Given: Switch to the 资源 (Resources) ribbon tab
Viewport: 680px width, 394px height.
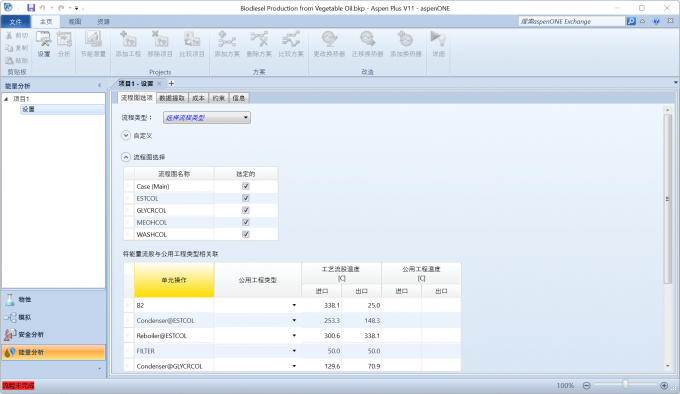Looking at the screenshot, I should (x=103, y=22).
